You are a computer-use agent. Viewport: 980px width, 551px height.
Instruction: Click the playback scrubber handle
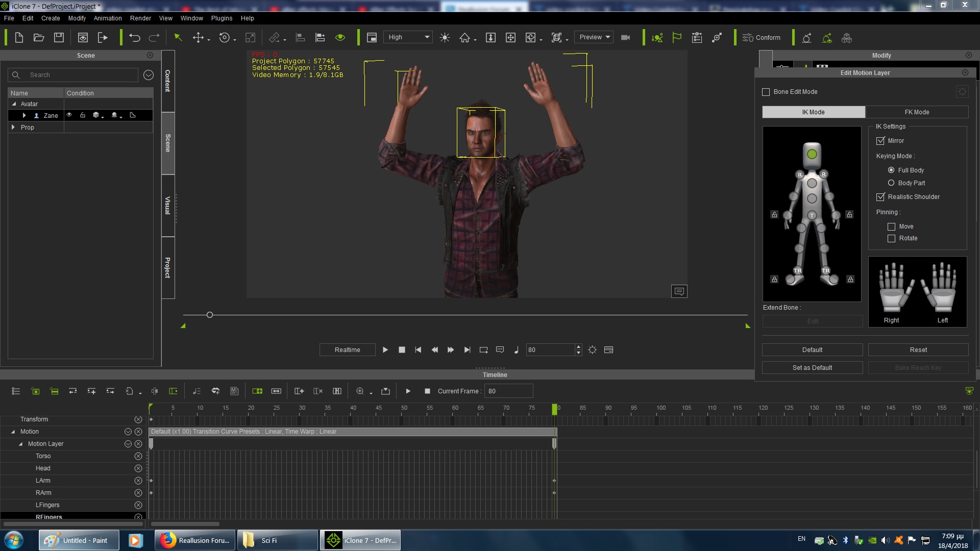pos(209,315)
